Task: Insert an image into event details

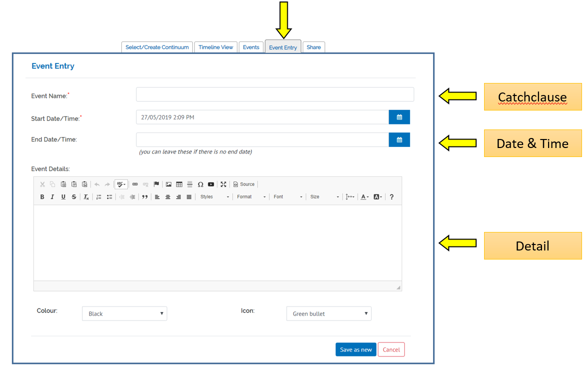Action: [168, 184]
